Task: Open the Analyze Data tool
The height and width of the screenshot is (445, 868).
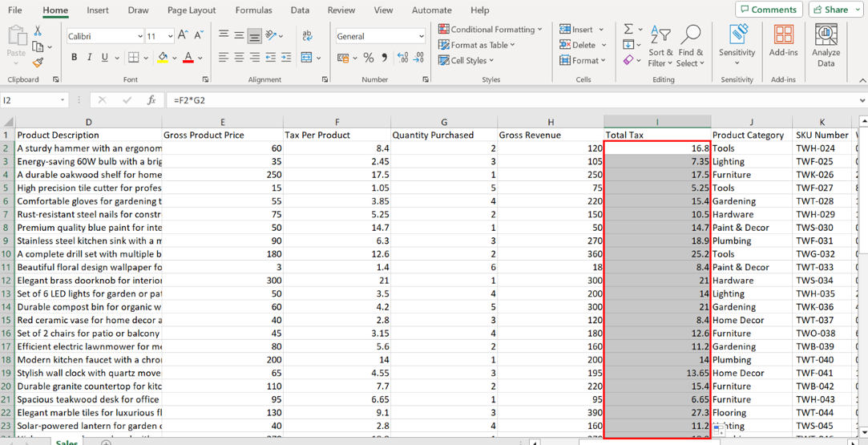Action: point(826,45)
